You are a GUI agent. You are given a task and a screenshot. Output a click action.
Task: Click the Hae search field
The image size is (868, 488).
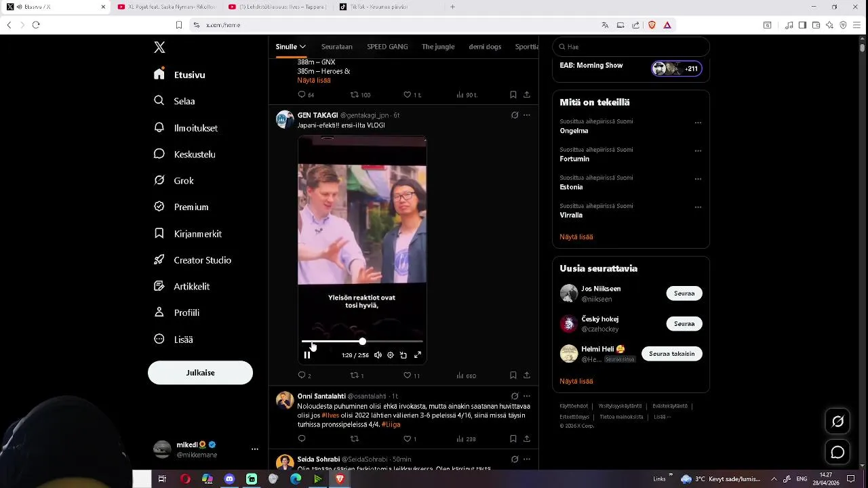631,47
